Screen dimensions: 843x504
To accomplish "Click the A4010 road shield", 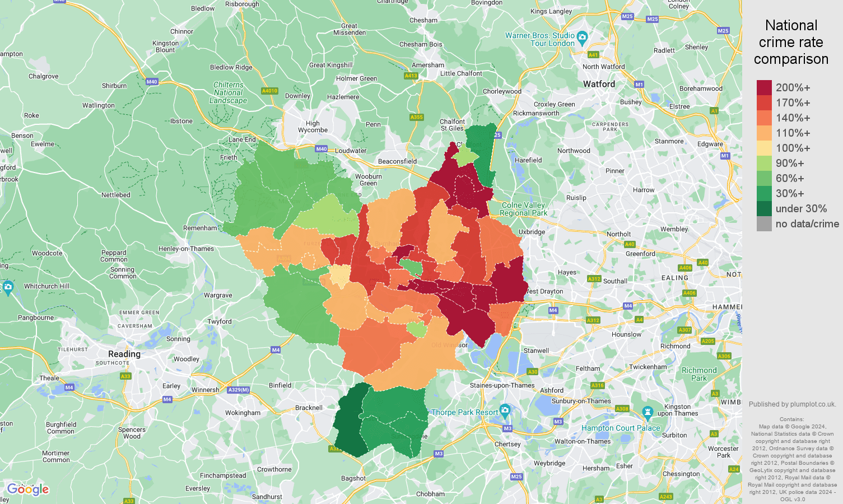I will tap(269, 91).
